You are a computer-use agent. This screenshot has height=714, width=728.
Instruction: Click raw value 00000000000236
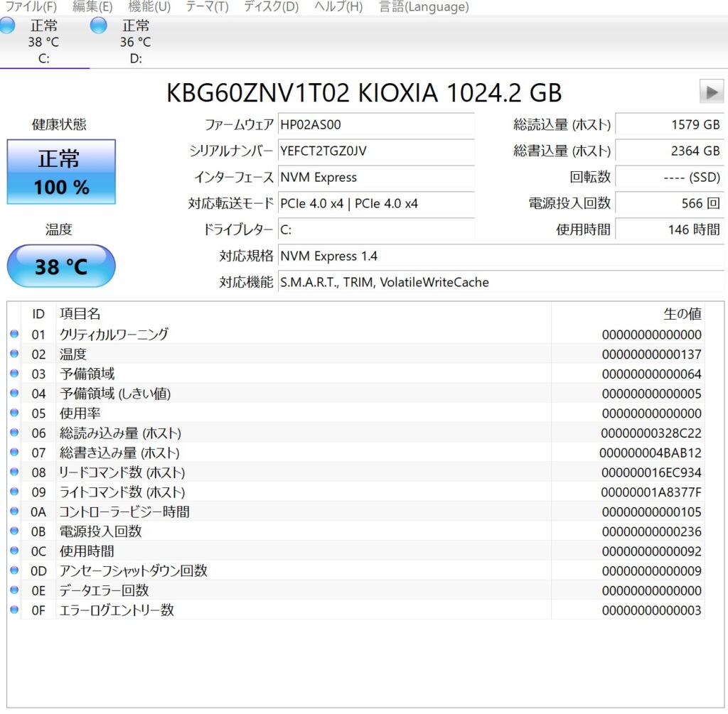[651, 531]
